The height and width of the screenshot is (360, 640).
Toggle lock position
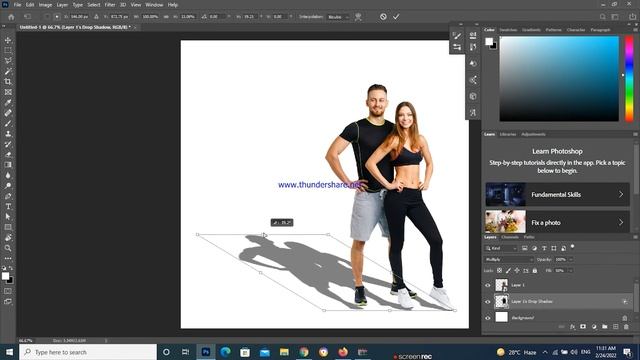[x=517, y=270]
